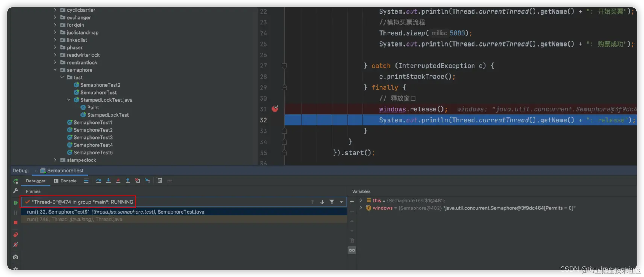View breakpoints red circles icon
The height and width of the screenshot is (277, 644).
pyautogui.click(x=15, y=235)
